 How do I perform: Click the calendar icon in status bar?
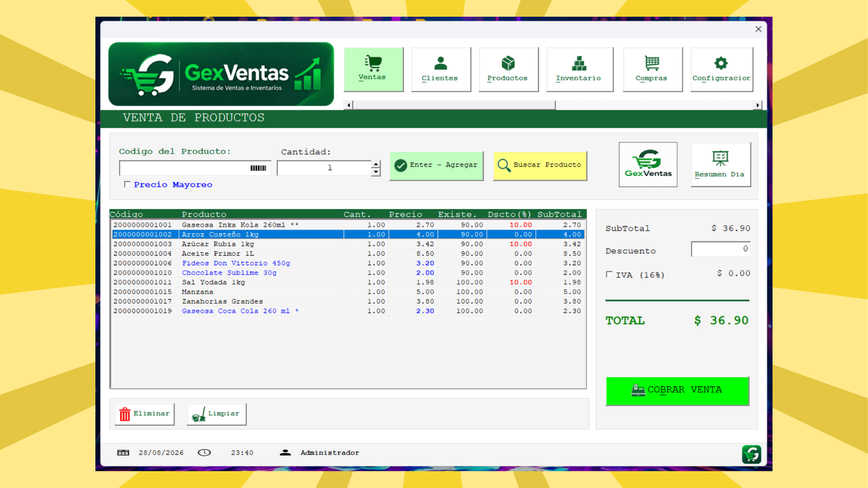click(123, 453)
